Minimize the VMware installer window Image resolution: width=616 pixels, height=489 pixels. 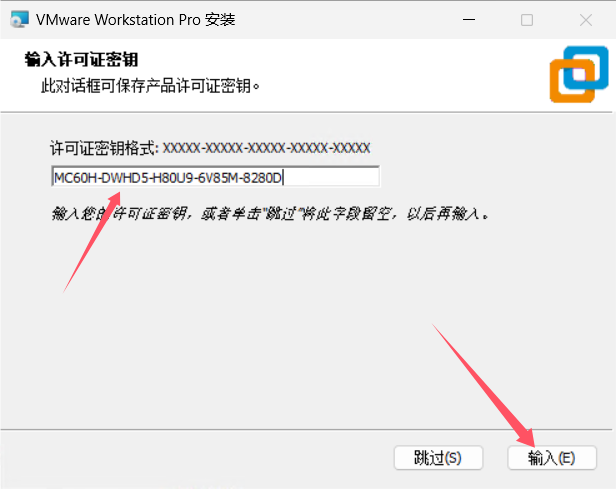click(469, 20)
